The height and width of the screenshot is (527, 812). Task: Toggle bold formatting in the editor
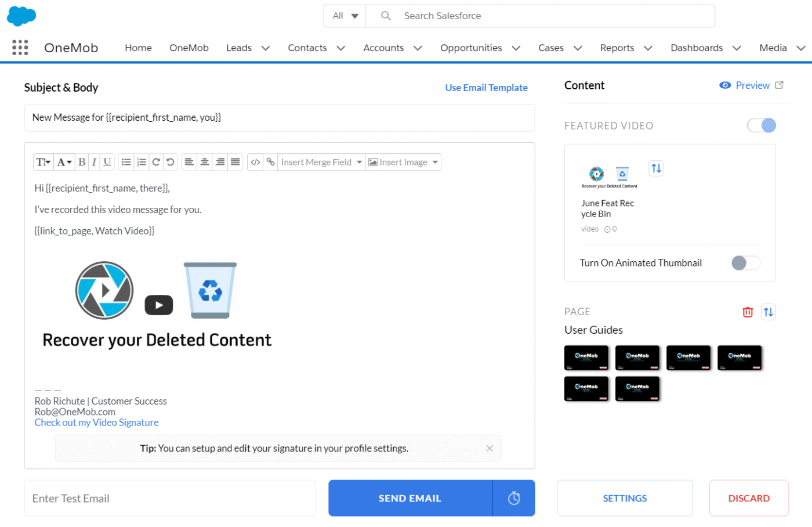pos(82,163)
